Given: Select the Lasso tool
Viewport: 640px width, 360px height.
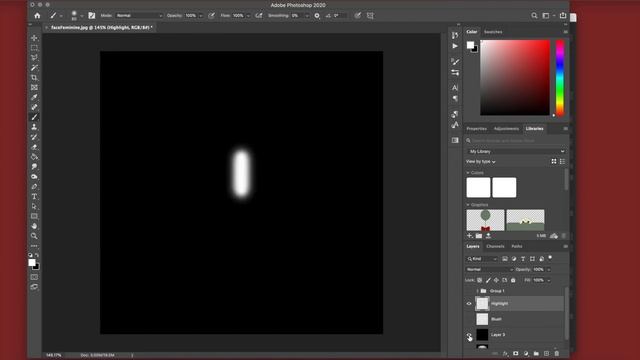Looking at the screenshot, I should point(34,58).
